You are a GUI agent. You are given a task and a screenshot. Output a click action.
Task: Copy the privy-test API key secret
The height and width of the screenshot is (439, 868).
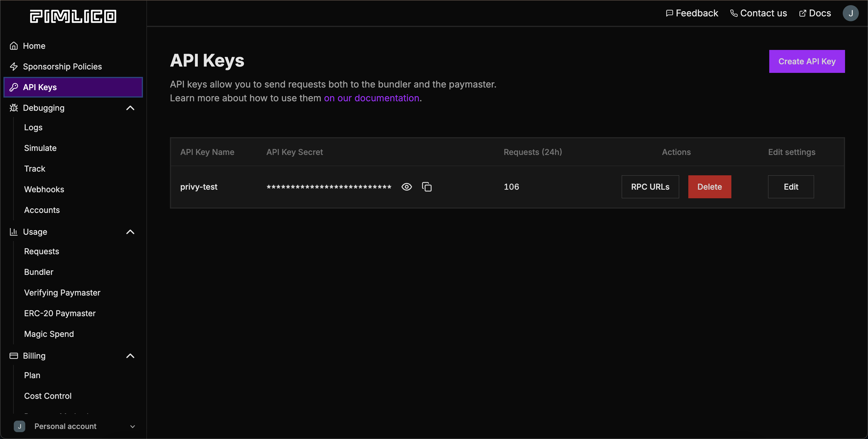click(x=427, y=187)
